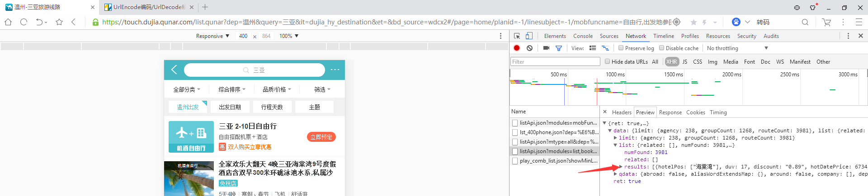
Task: Click viewport width field 400
Action: coord(243,36)
